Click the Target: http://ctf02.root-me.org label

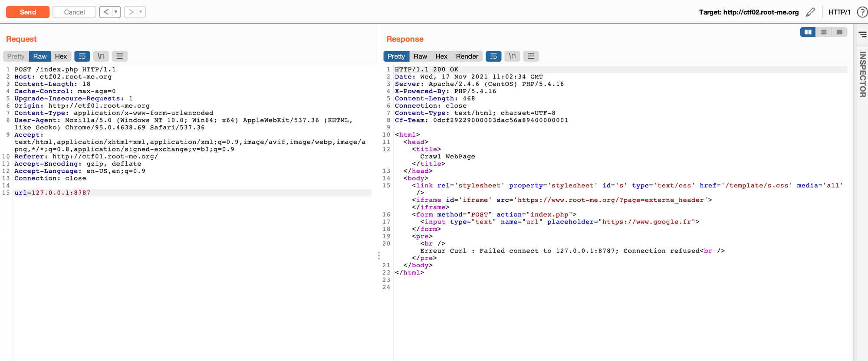pos(749,12)
